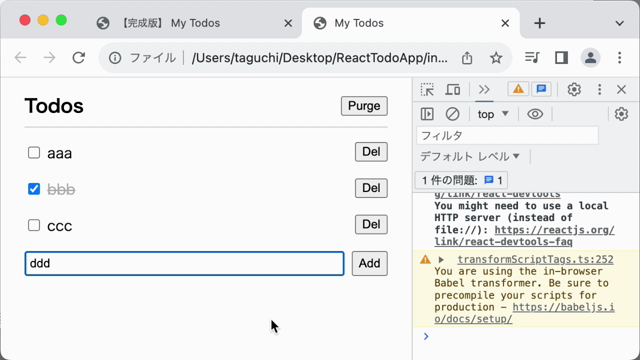Open a new tab with the plus icon
The height and width of the screenshot is (360, 640).
(x=540, y=23)
